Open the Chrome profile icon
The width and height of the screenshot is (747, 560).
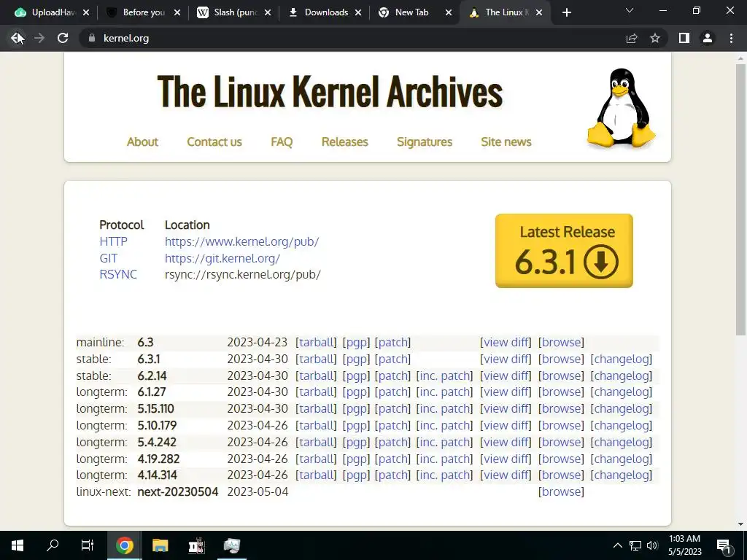pyautogui.click(x=708, y=38)
